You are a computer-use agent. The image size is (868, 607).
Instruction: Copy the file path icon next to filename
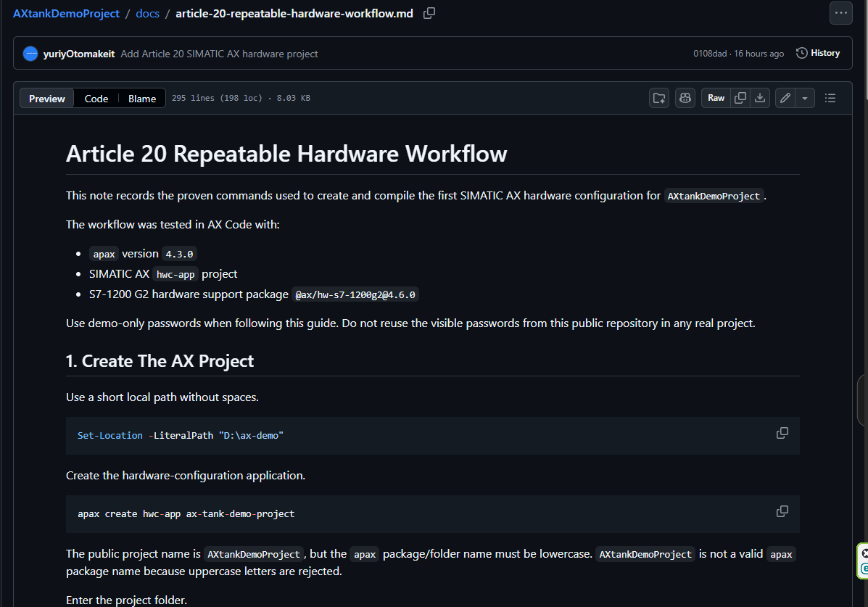click(429, 13)
